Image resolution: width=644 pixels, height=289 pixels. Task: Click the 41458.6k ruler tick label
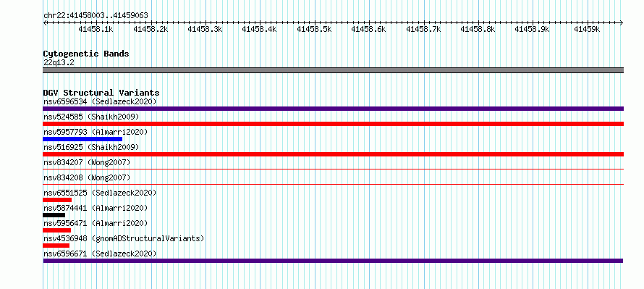click(x=368, y=29)
